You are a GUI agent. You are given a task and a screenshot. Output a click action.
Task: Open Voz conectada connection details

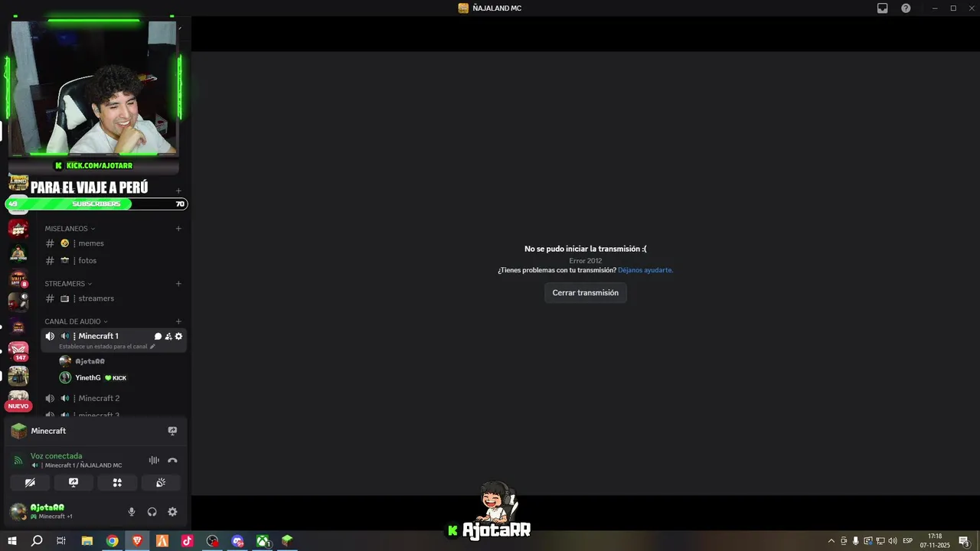point(56,456)
